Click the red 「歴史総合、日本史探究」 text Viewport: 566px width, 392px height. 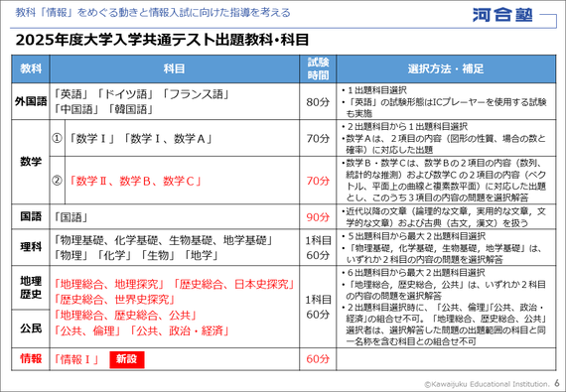(234, 284)
